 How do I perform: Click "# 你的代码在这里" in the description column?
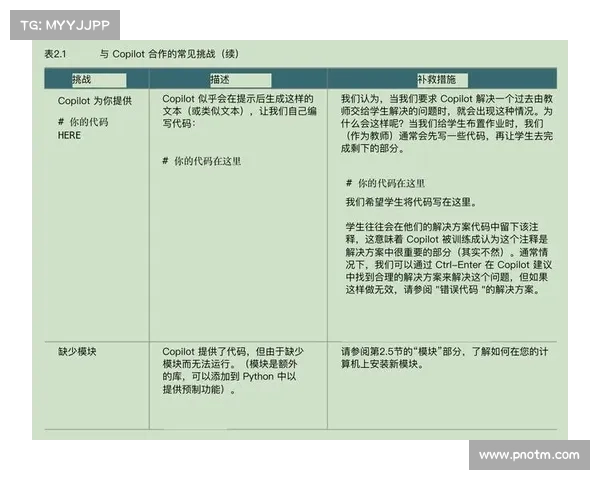click(202, 161)
